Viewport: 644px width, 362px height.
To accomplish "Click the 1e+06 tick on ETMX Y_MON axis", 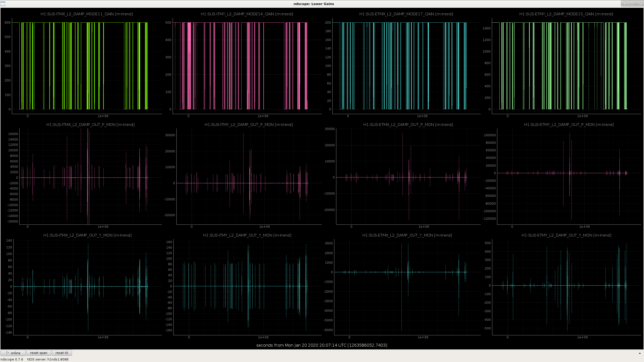I will coord(423,337).
